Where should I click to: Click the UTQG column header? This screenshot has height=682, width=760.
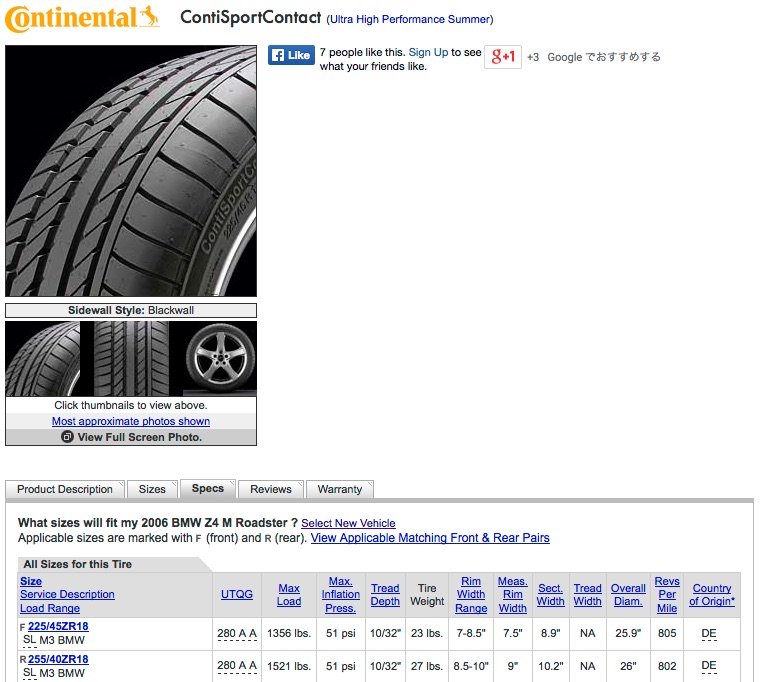[237, 594]
